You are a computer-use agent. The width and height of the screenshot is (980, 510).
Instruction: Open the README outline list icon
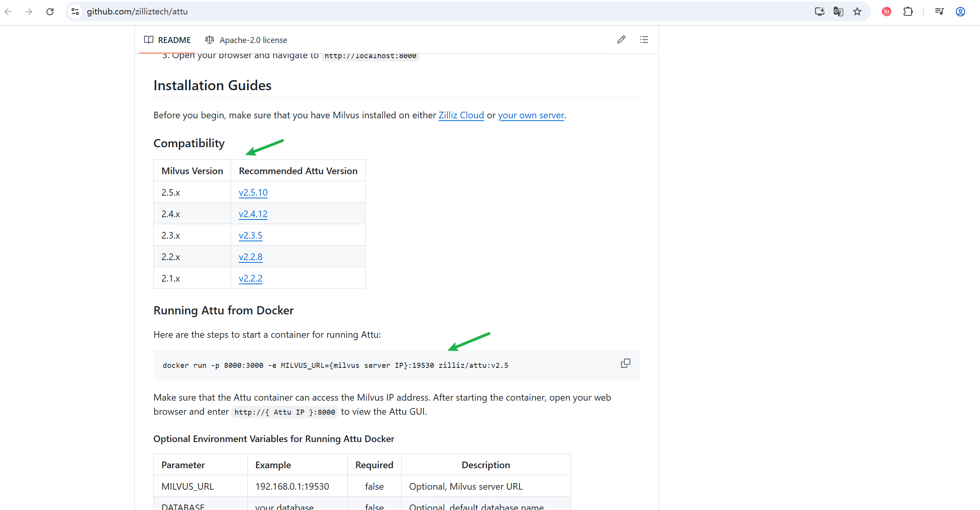click(644, 39)
